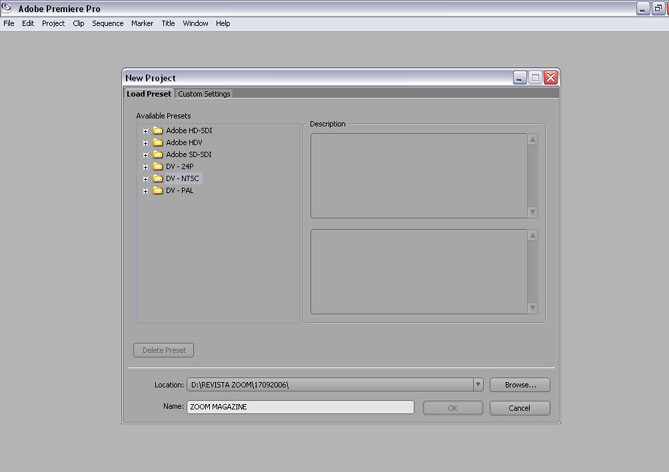The image size is (669, 472).
Task: Click the DV - PAL folder icon
Action: coord(158,191)
